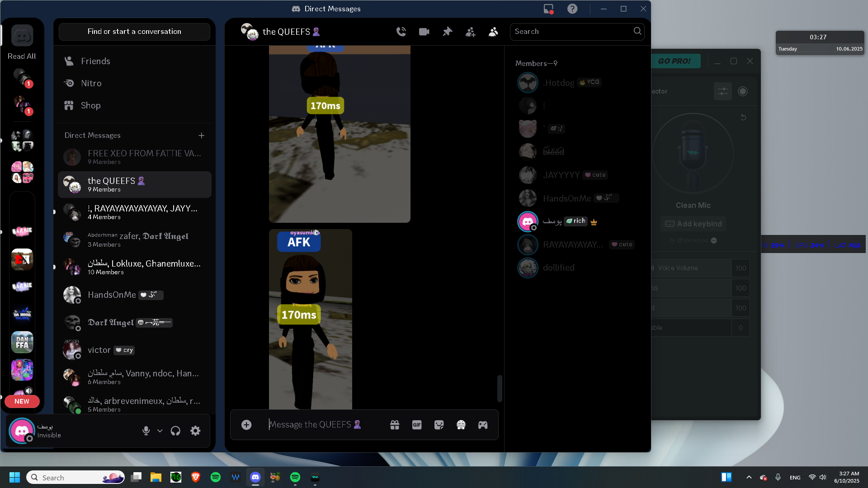Viewport: 868px width, 488px height.
Task: Expand microphone input options chevron
Action: 160,431
